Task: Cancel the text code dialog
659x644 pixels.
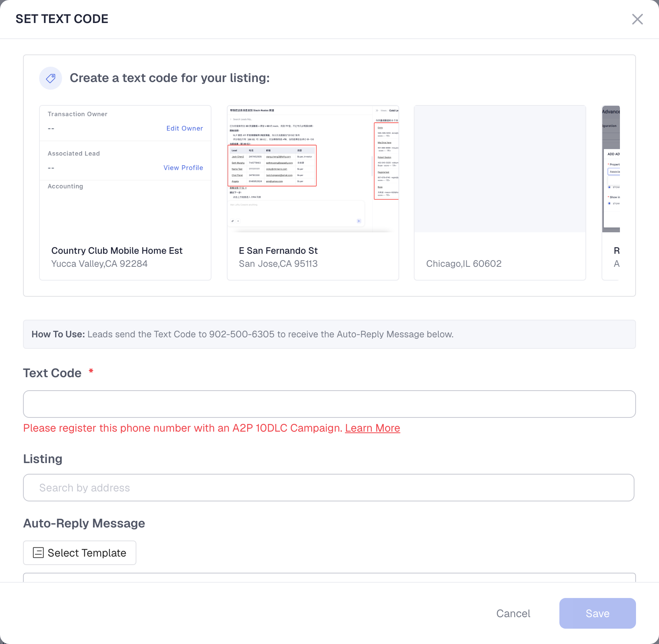Action: pyautogui.click(x=513, y=613)
